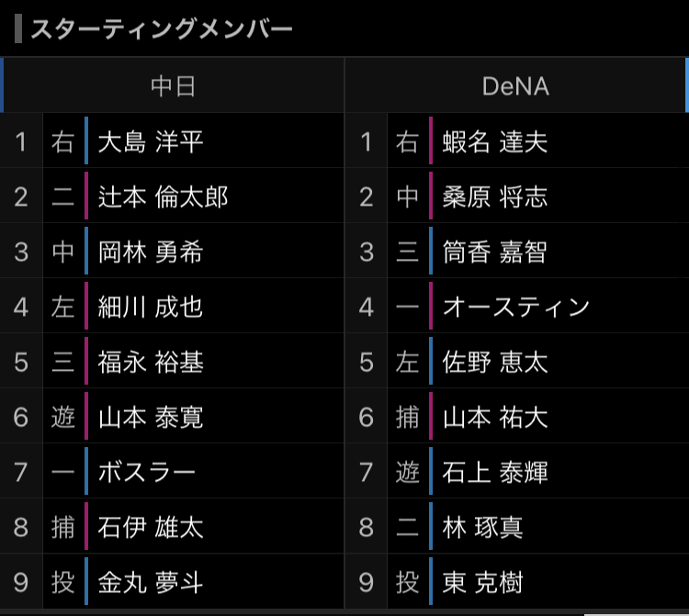
Task: Select 辻本 倫太郎 in the lineup
Action: tap(163, 196)
